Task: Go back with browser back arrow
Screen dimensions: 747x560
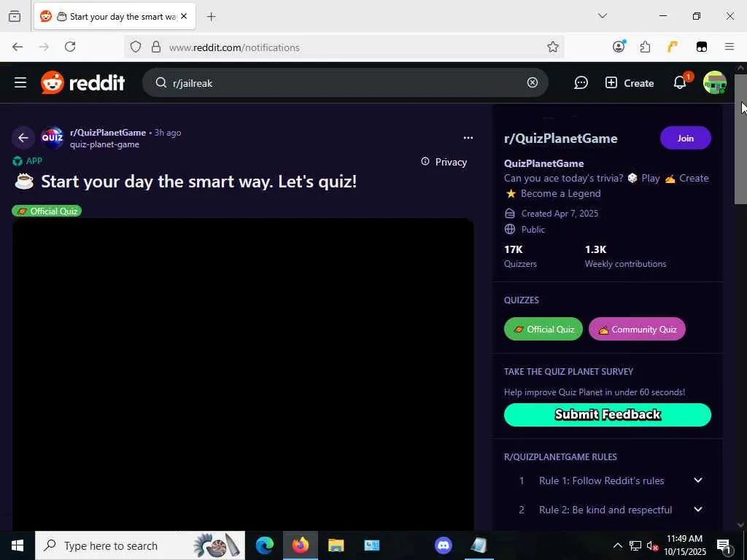Action: [18, 47]
